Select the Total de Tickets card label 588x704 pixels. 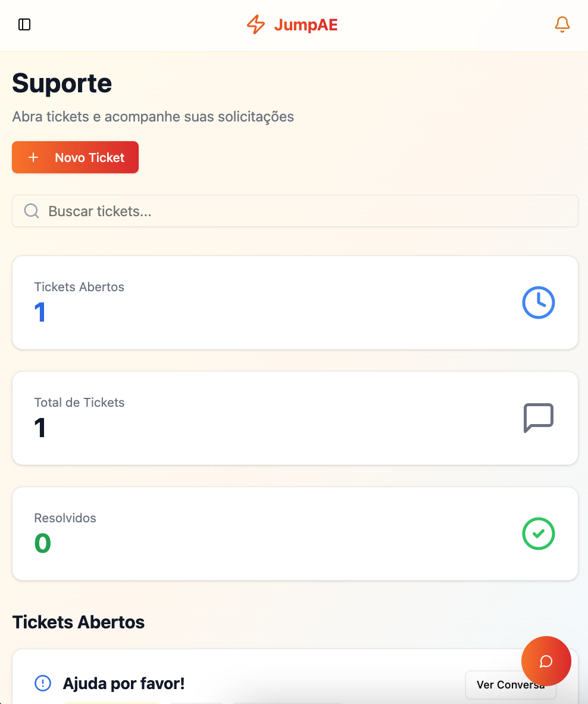(79, 403)
